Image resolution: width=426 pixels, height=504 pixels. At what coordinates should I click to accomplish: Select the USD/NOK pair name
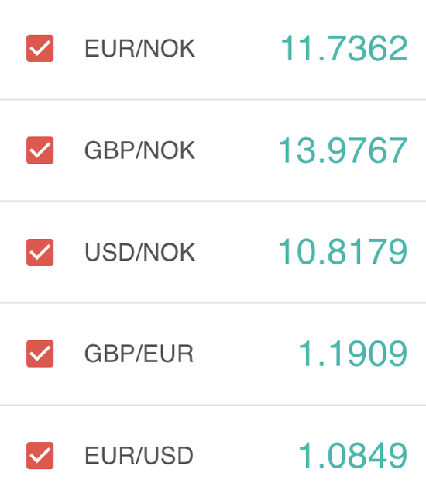pyautogui.click(x=139, y=252)
